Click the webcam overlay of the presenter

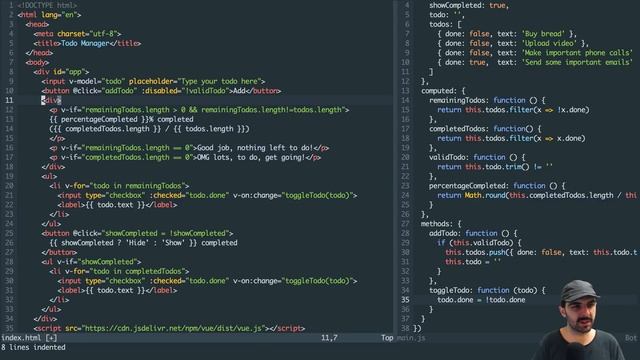pyautogui.click(x=580, y=320)
